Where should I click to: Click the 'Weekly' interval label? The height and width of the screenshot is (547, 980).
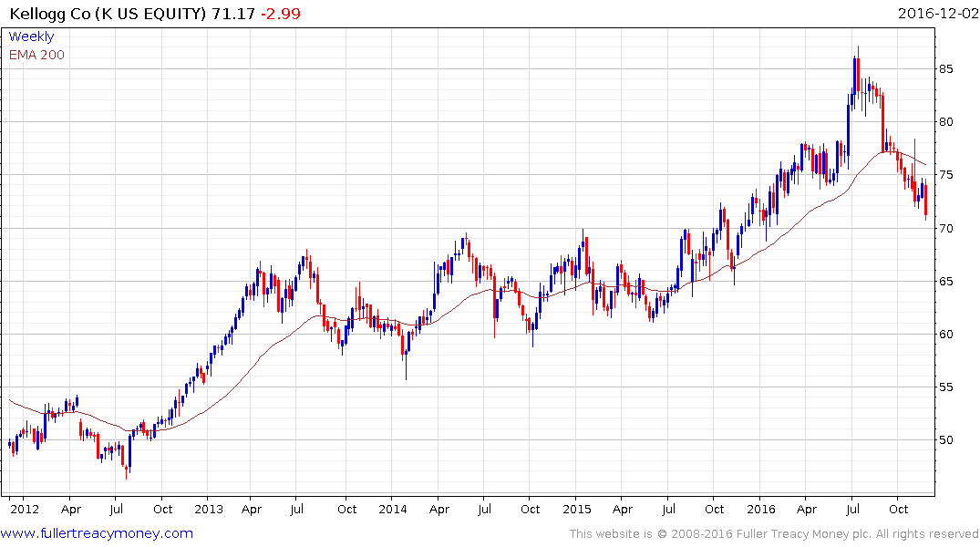(31, 36)
